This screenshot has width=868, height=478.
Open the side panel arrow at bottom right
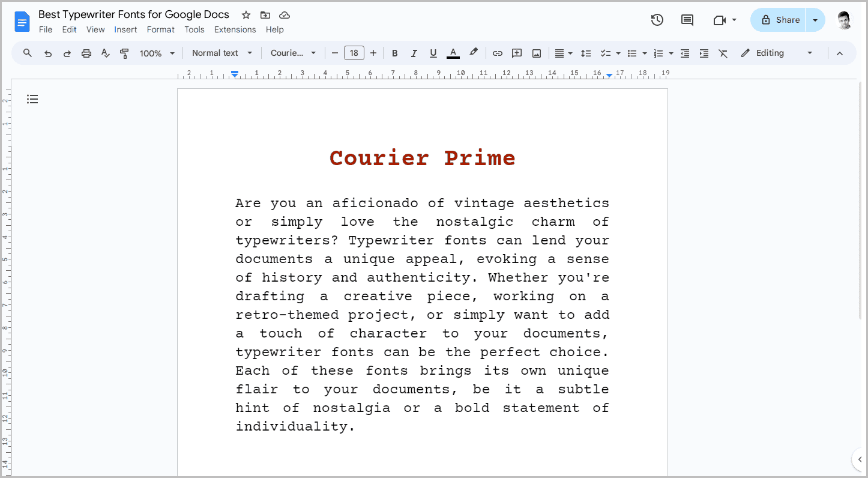click(859, 460)
